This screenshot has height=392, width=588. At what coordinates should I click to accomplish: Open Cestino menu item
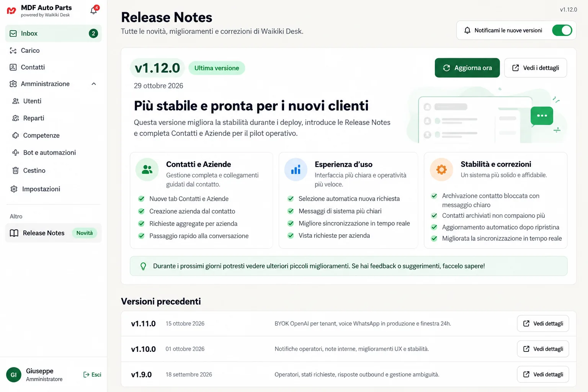53,170
